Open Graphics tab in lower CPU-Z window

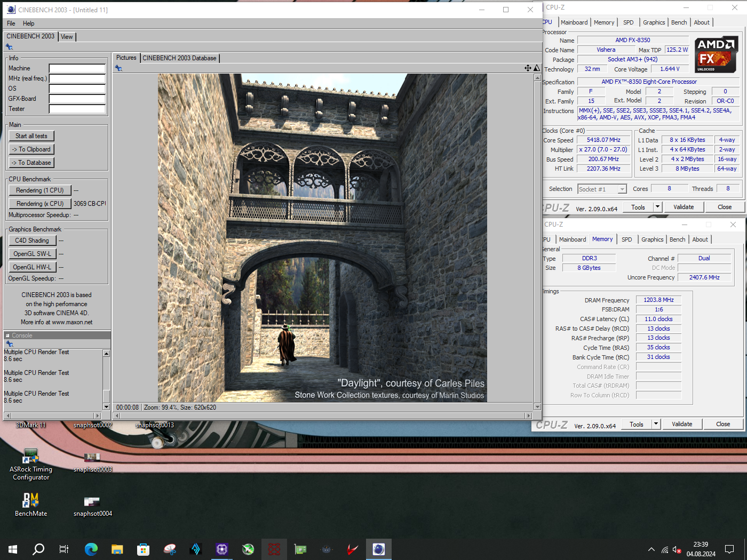click(653, 239)
